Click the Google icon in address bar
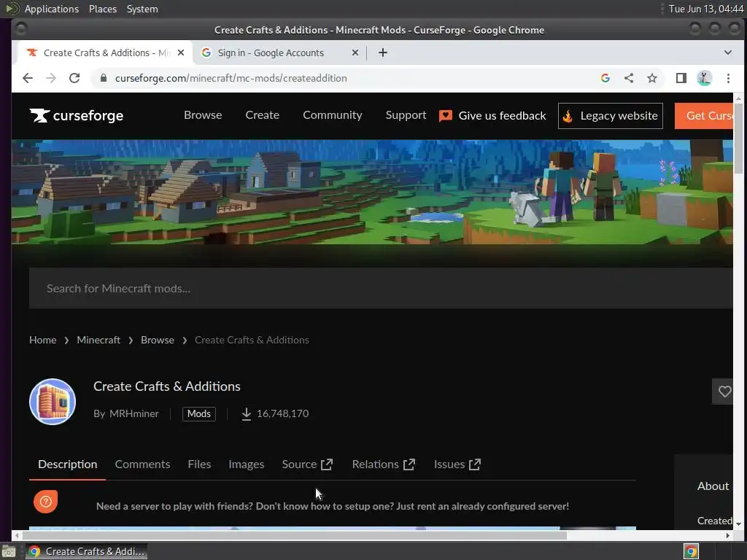 pyautogui.click(x=605, y=78)
